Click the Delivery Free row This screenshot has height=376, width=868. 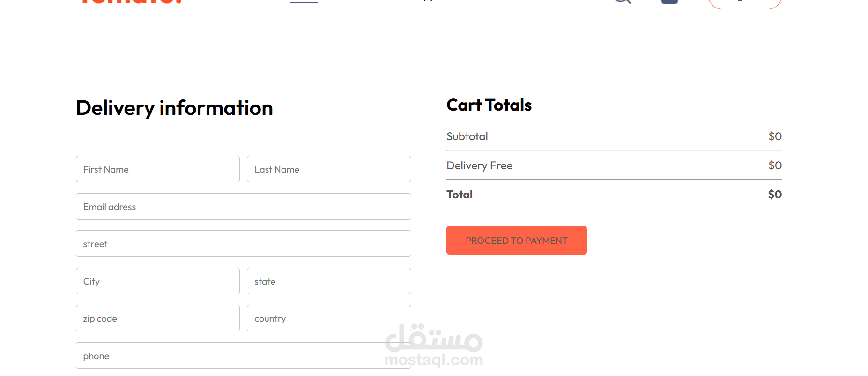coord(614,165)
